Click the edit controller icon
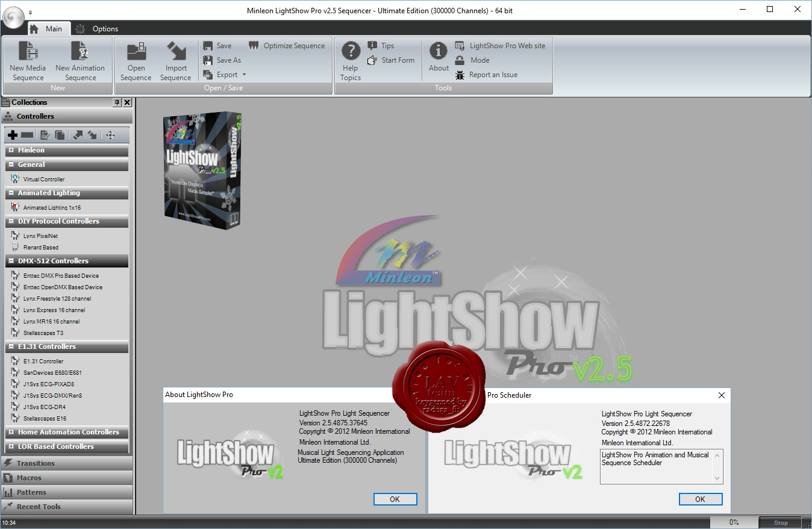The width and height of the screenshot is (812, 529). coord(45,135)
